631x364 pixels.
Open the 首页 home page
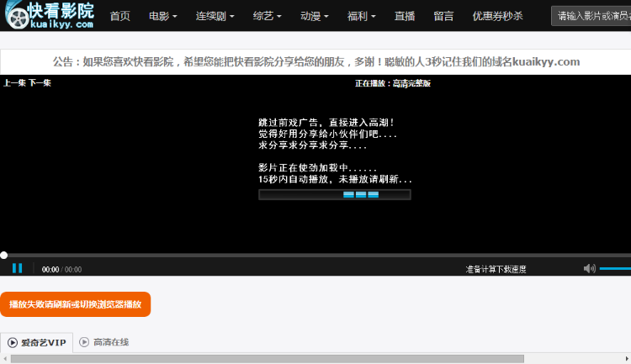pyautogui.click(x=120, y=16)
